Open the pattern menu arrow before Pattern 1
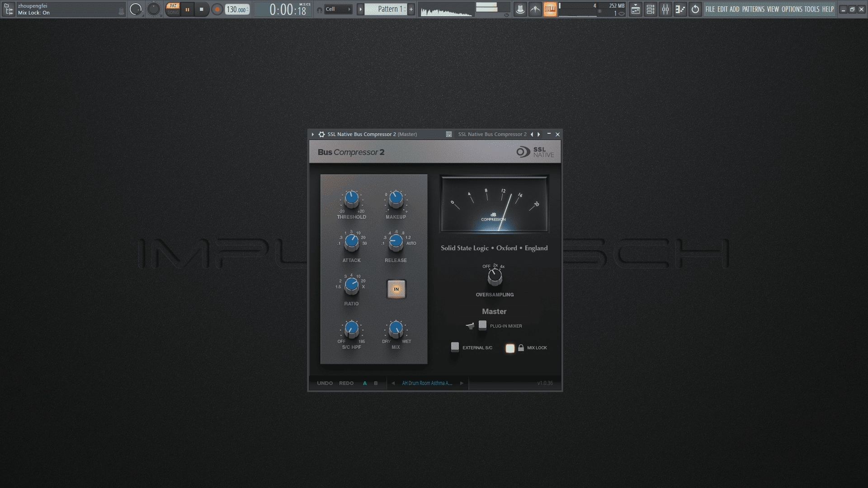 [x=360, y=9]
